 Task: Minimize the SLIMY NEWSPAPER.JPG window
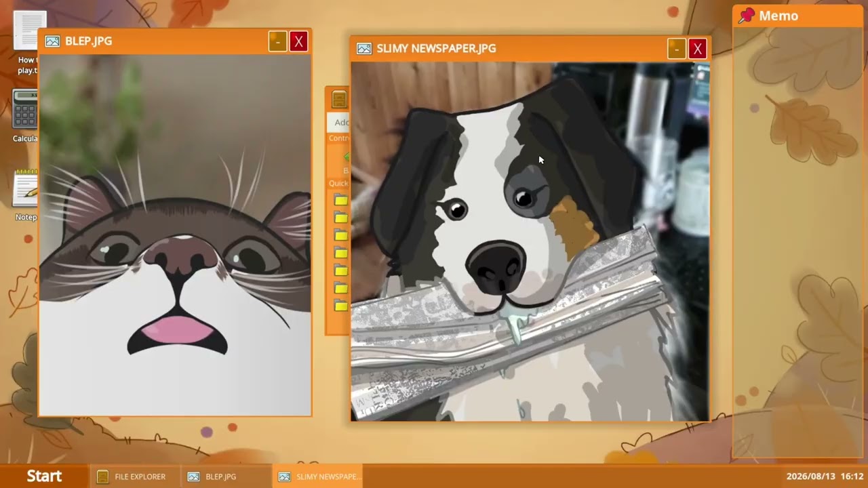tap(676, 49)
